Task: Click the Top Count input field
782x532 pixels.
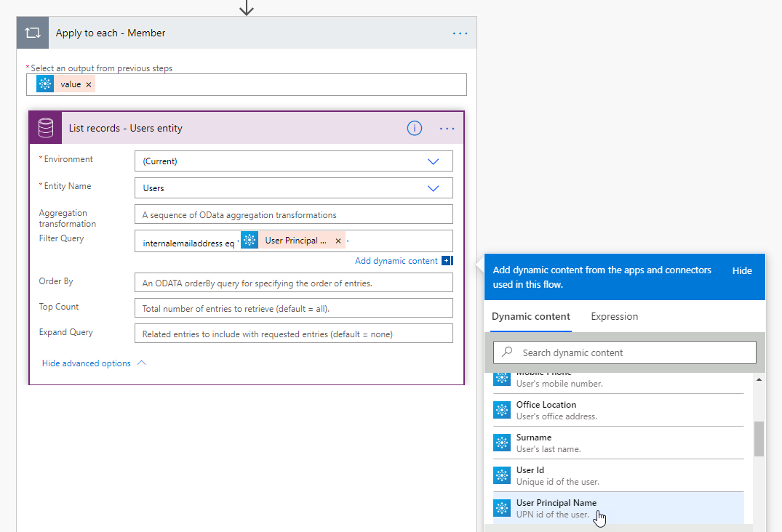Action: click(293, 308)
